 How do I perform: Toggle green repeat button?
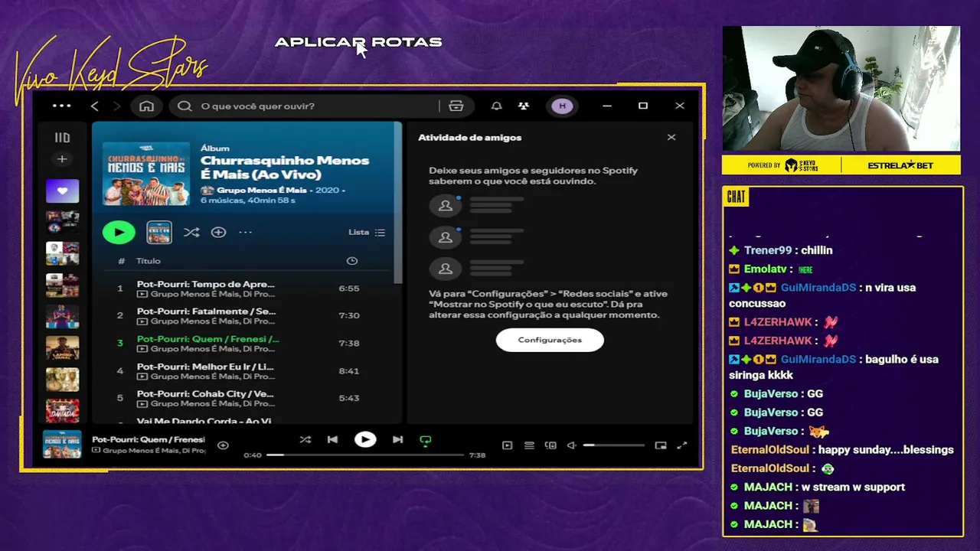tap(426, 440)
